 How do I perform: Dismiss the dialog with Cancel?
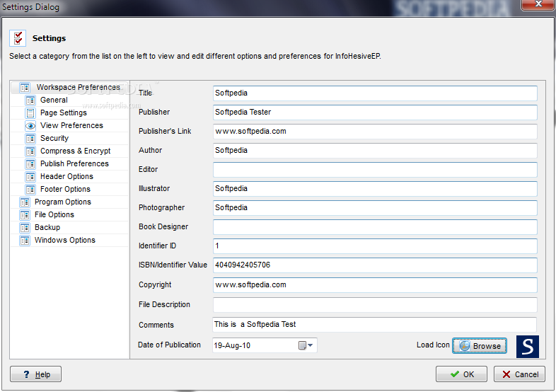(x=519, y=374)
